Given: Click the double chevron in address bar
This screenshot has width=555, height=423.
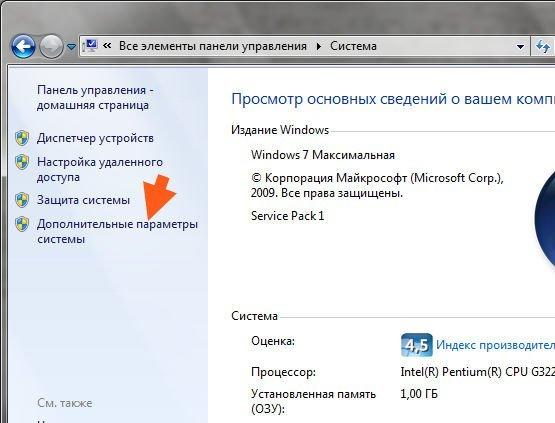Looking at the screenshot, I should [x=107, y=46].
